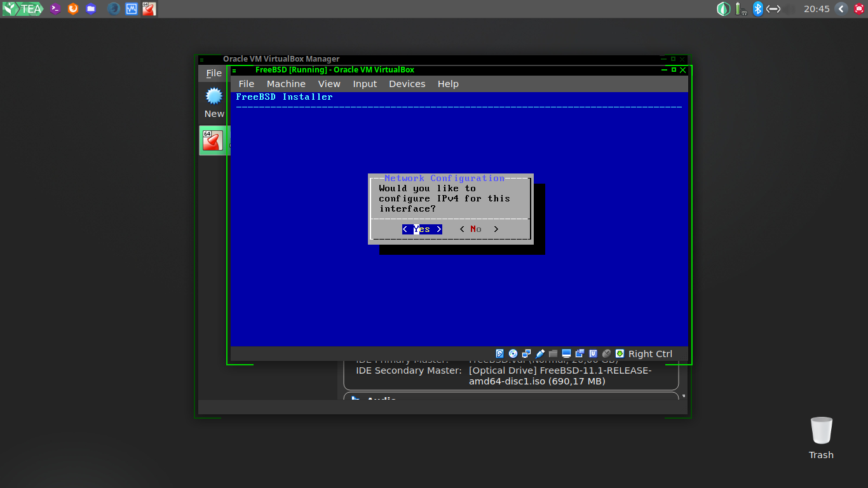Open the file manager from the panel

[91, 9]
